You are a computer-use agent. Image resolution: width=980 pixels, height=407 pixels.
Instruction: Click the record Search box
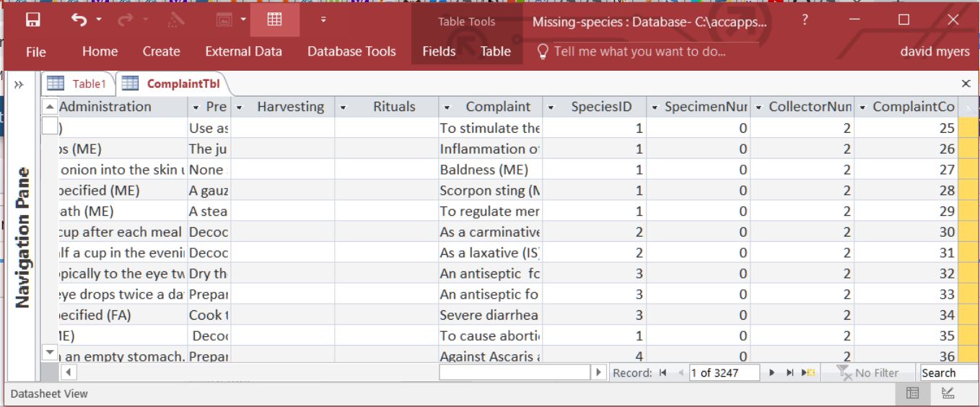pos(948,373)
